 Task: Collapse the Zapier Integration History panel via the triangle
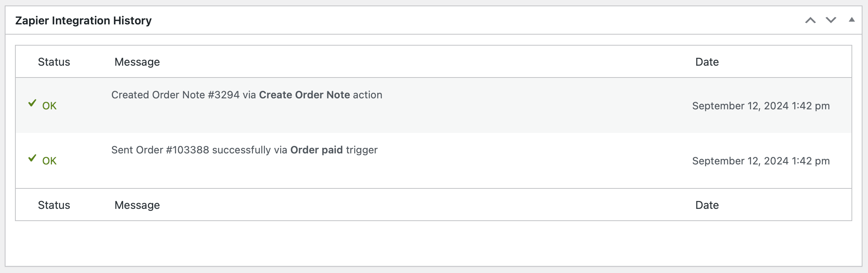pos(851,20)
